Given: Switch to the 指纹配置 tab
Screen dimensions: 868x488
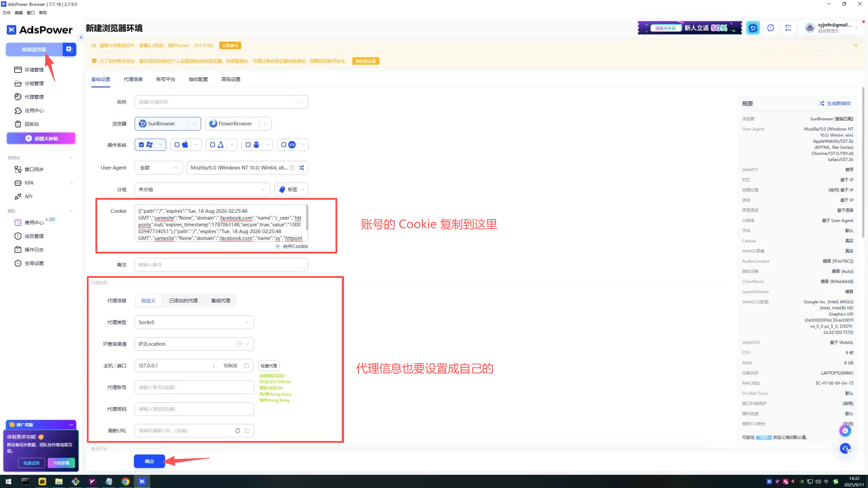Looking at the screenshot, I should [198, 79].
